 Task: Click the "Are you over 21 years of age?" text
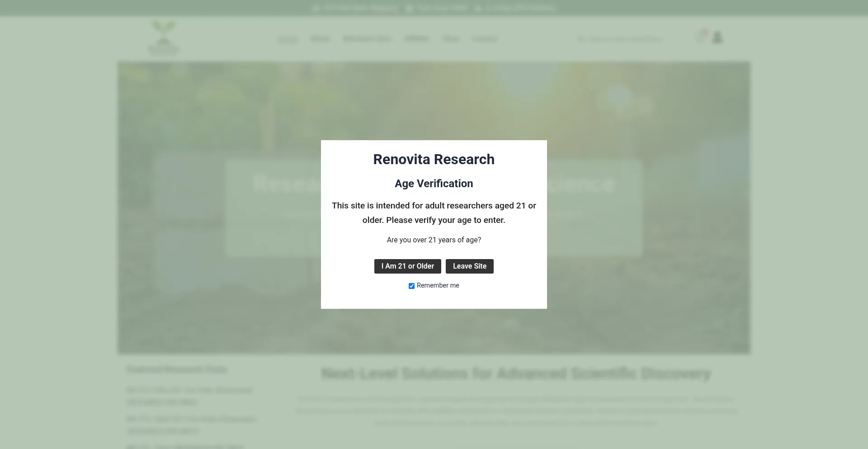point(434,240)
